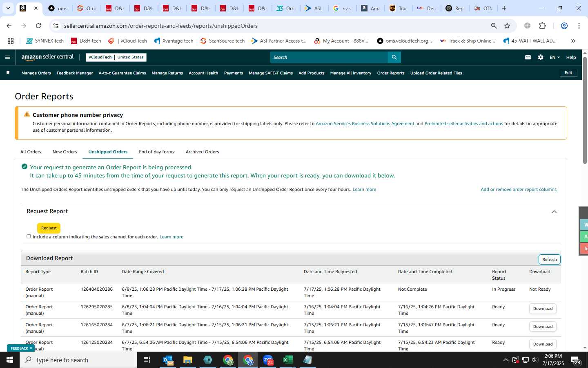Open Outlook from the taskbar
This screenshot has height=368, width=588.
pos(168,360)
